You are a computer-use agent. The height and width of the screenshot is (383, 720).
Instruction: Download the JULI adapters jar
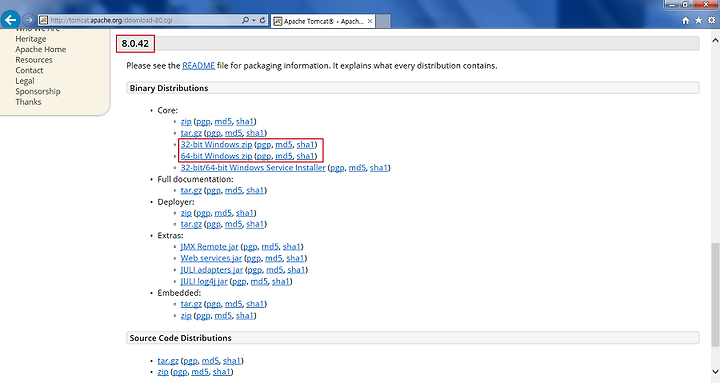tap(212, 270)
